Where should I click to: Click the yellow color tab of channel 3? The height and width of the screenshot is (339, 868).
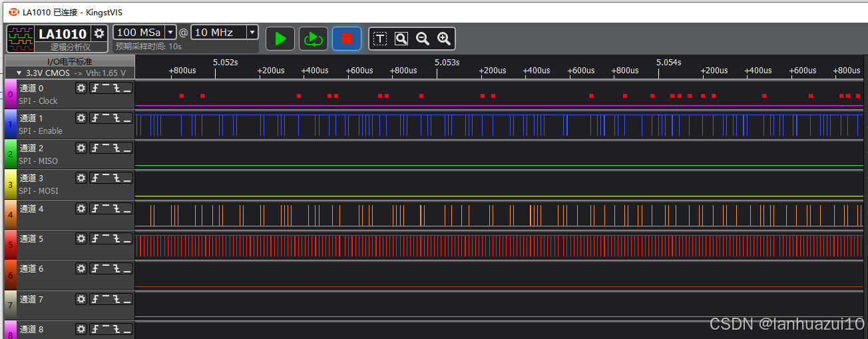point(10,184)
